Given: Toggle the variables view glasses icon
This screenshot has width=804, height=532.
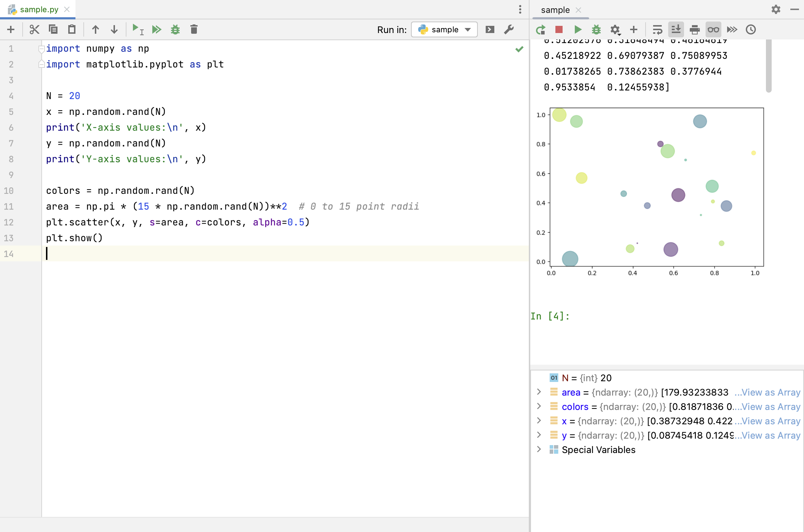Looking at the screenshot, I should point(713,29).
